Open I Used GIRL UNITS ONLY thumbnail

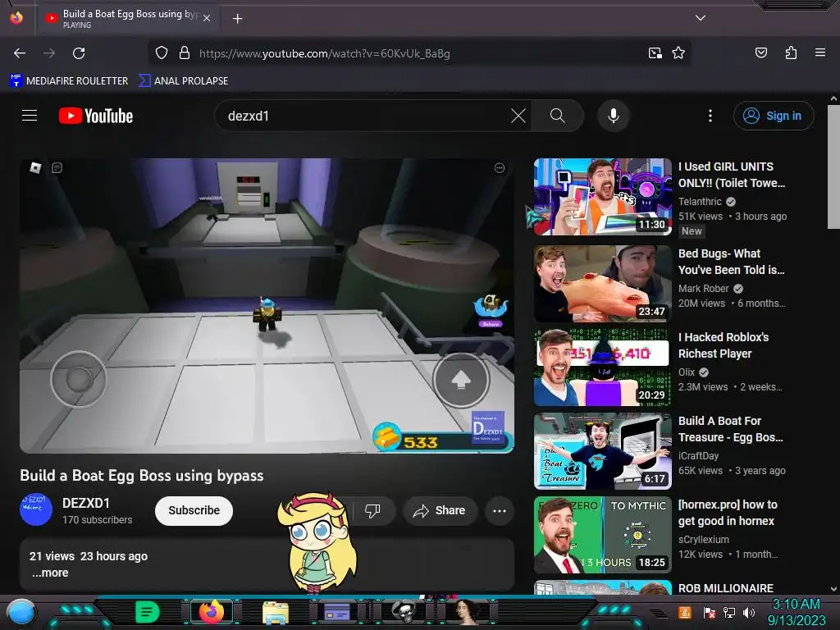click(603, 197)
